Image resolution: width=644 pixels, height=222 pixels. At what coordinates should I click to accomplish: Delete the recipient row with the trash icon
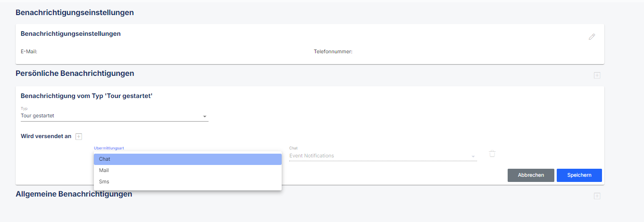coord(492,154)
